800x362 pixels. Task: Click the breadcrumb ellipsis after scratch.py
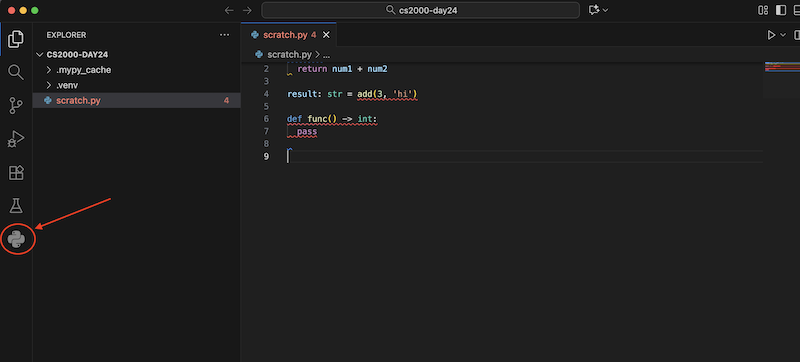[x=327, y=54]
